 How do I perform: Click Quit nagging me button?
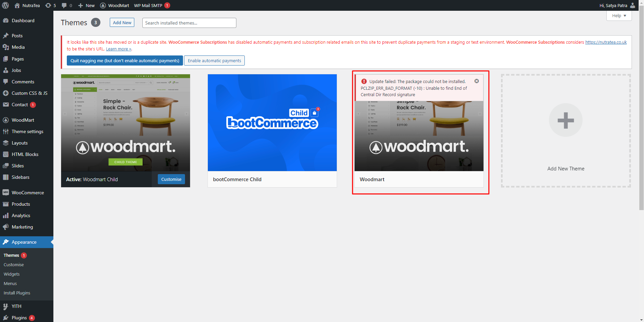click(125, 61)
